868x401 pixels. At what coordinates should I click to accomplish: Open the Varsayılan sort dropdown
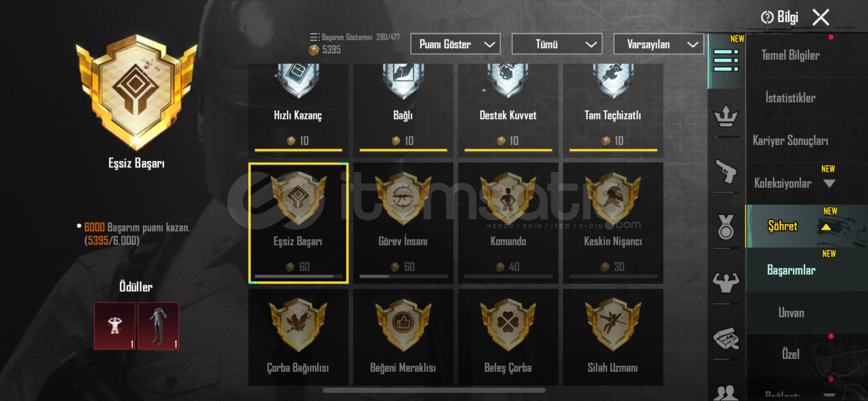click(x=659, y=44)
